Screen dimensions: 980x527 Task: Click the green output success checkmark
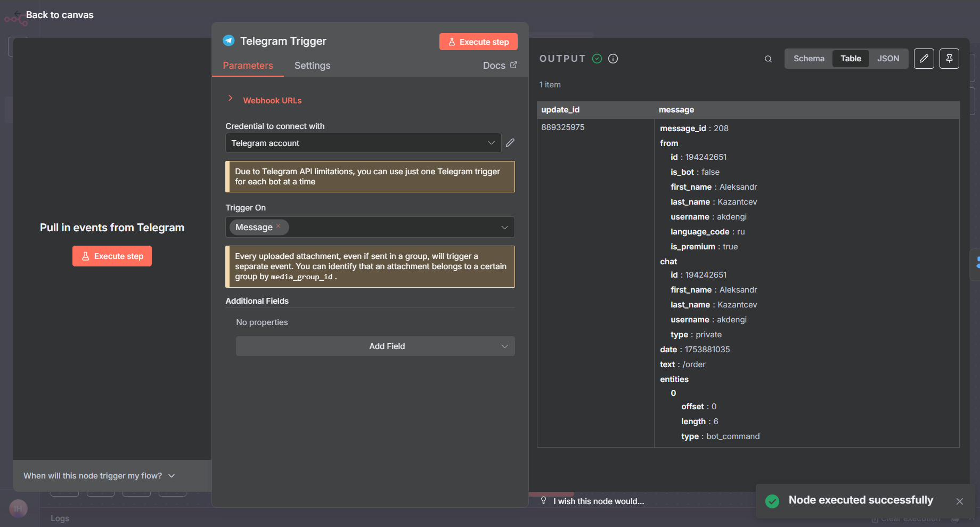tap(597, 59)
